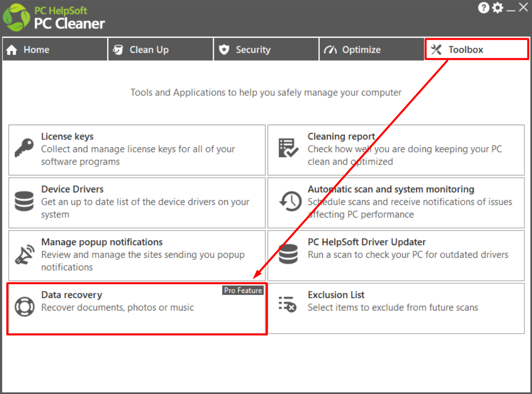
Task: Click the Toolbox wrench icon
Action: 436,50
